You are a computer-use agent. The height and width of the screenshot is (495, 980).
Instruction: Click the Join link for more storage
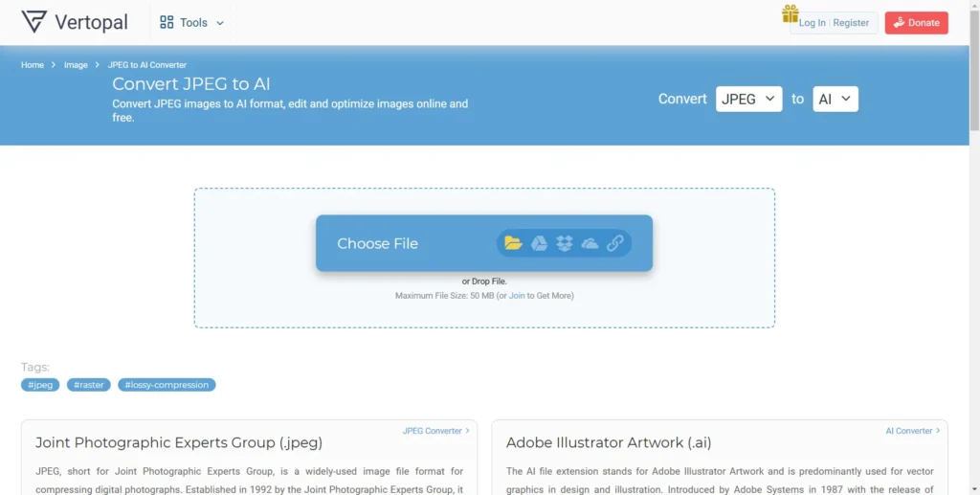click(x=517, y=296)
